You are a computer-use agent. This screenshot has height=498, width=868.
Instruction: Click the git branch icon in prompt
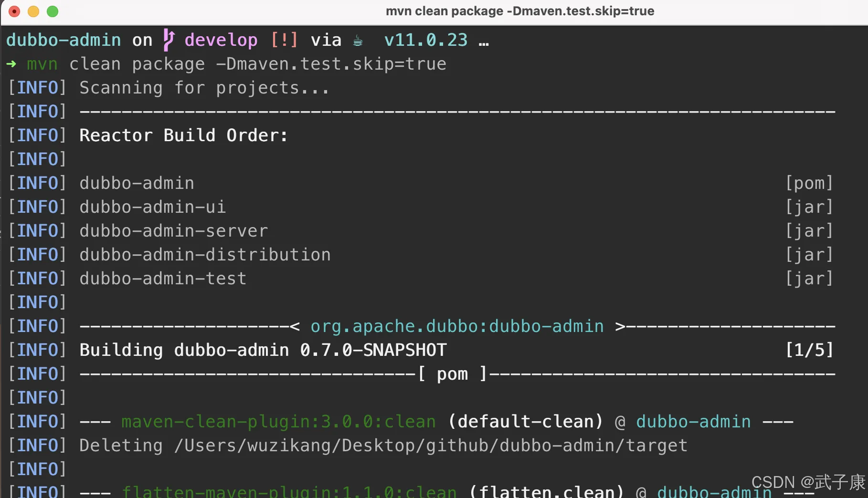click(169, 40)
